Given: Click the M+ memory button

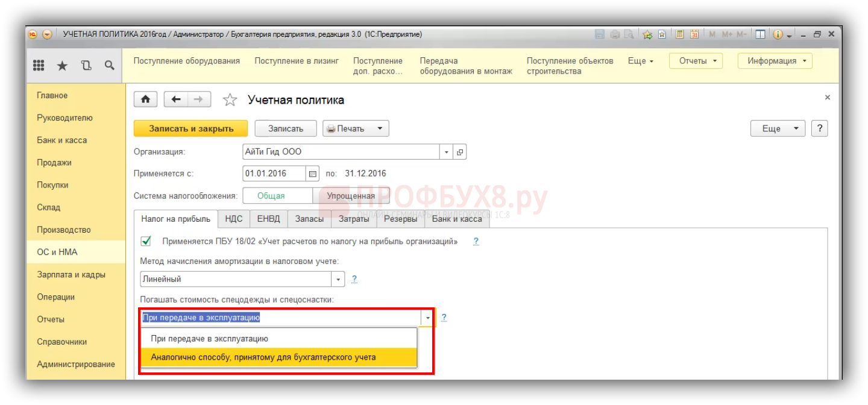Looking at the screenshot, I should [726, 34].
